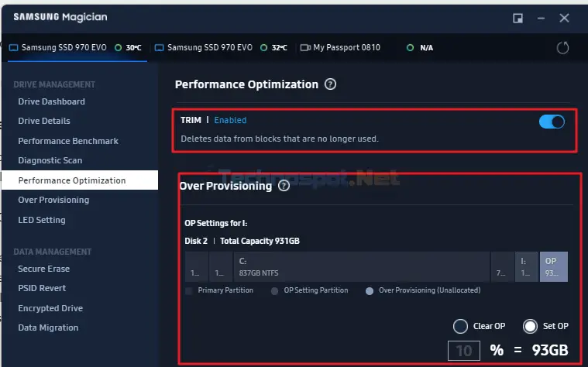
Task: Click the 32°C temperature status indicator
Action: click(263, 47)
